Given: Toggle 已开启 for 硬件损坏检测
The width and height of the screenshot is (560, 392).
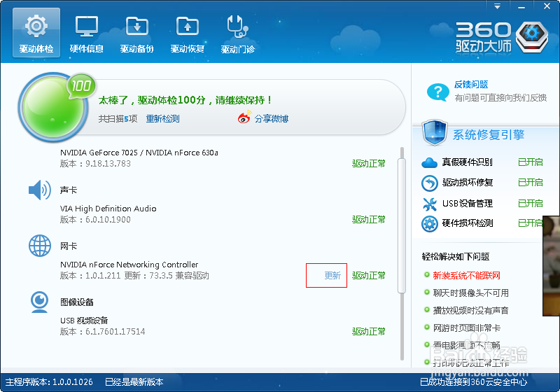Looking at the screenshot, I should tap(531, 223).
